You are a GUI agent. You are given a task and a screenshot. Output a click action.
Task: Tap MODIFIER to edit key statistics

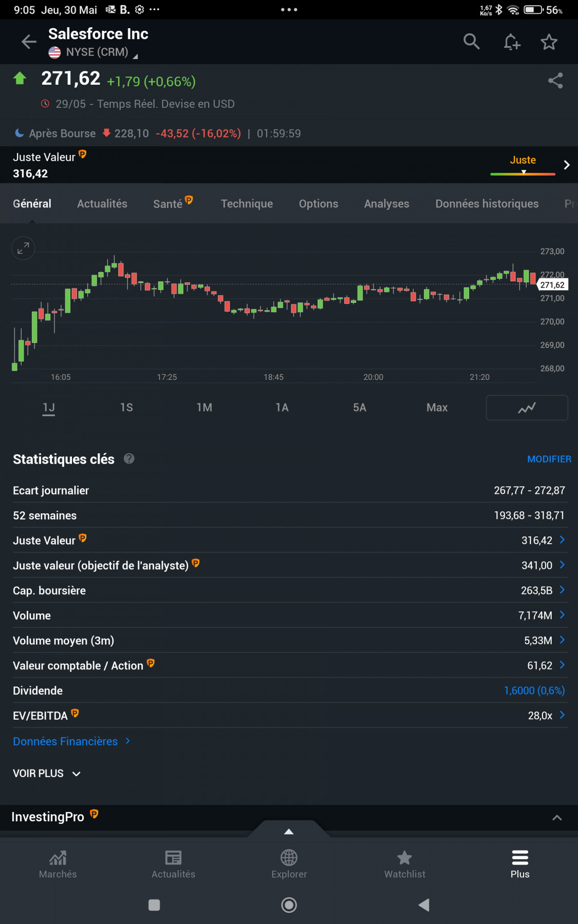[549, 459]
